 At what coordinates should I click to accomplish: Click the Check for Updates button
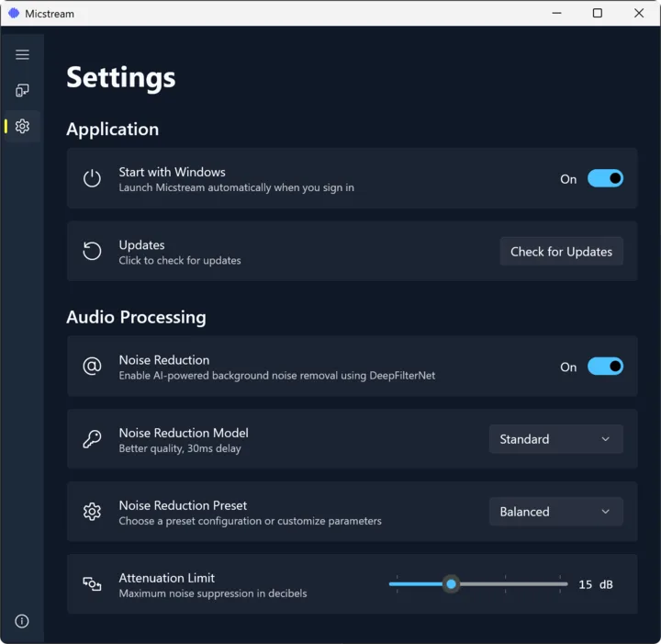[562, 252]
